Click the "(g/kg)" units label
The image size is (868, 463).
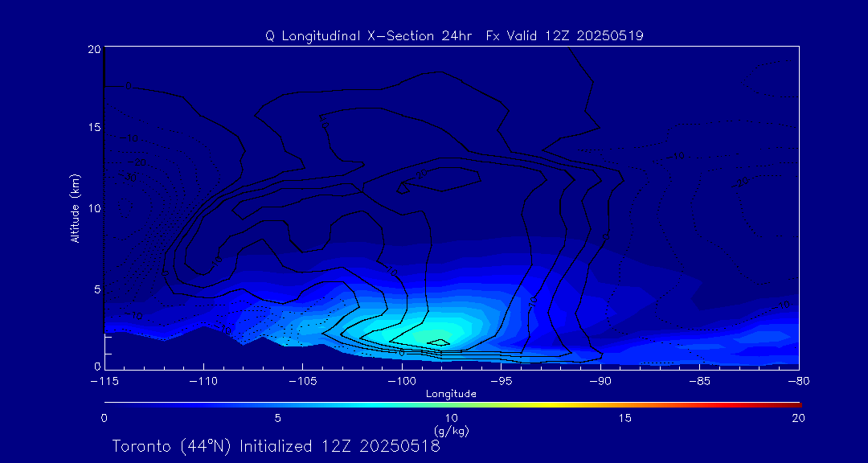452,430
